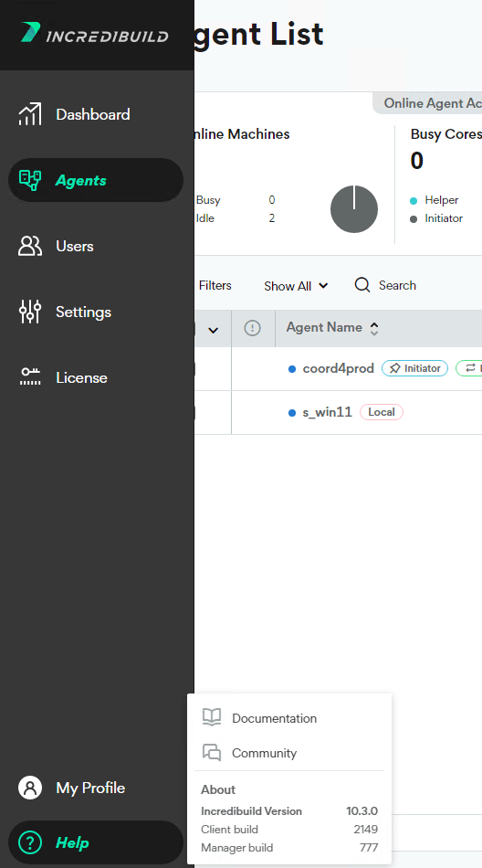Image resolution: width=482 pixels, height=868 pixels.
Task: Click the Busy machines count row
Action: coord(236,200)
